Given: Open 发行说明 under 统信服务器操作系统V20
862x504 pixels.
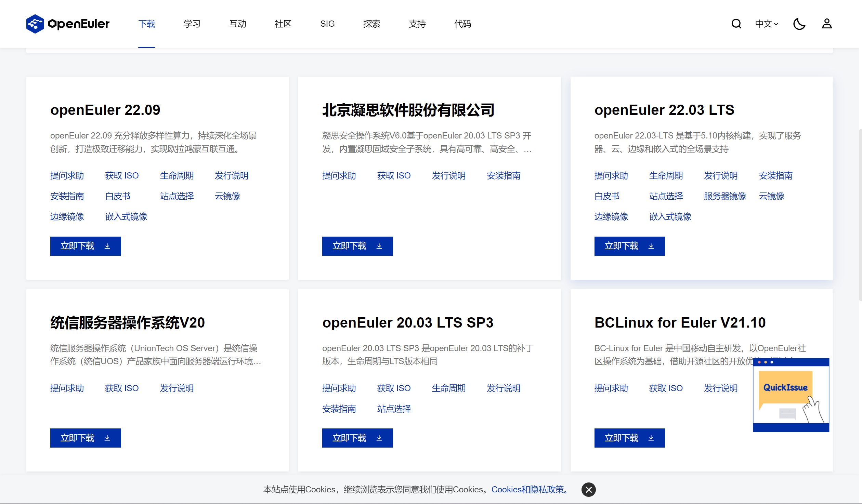Looking at the screenshot, I should [x=177, y=388].
